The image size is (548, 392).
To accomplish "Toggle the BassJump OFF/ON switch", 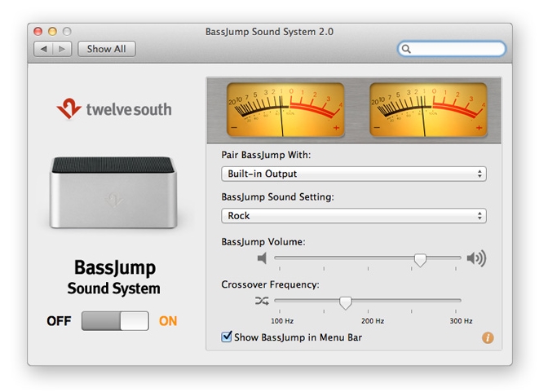I will [115, 321].
